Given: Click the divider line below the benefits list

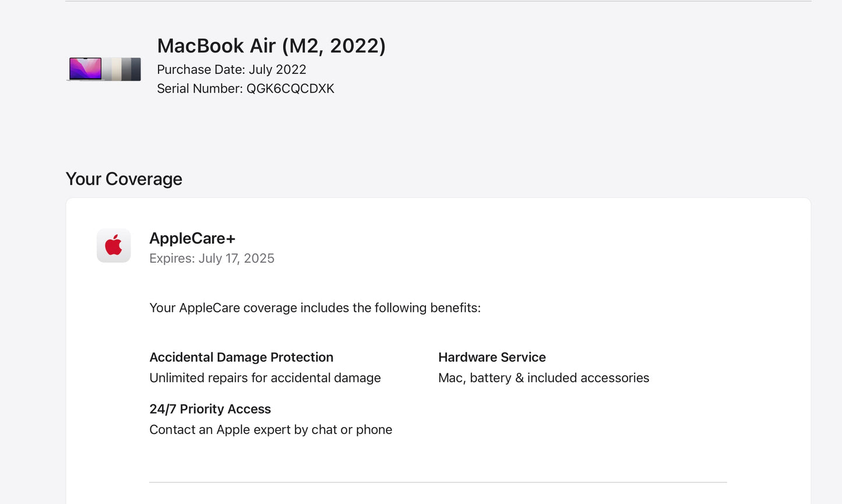Looking at the screenshot, I should 438,482.
